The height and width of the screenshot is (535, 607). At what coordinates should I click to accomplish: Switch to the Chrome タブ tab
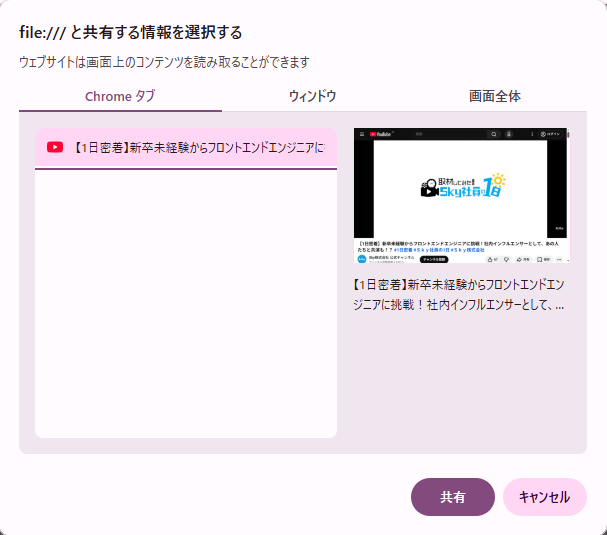pos(120,96)
